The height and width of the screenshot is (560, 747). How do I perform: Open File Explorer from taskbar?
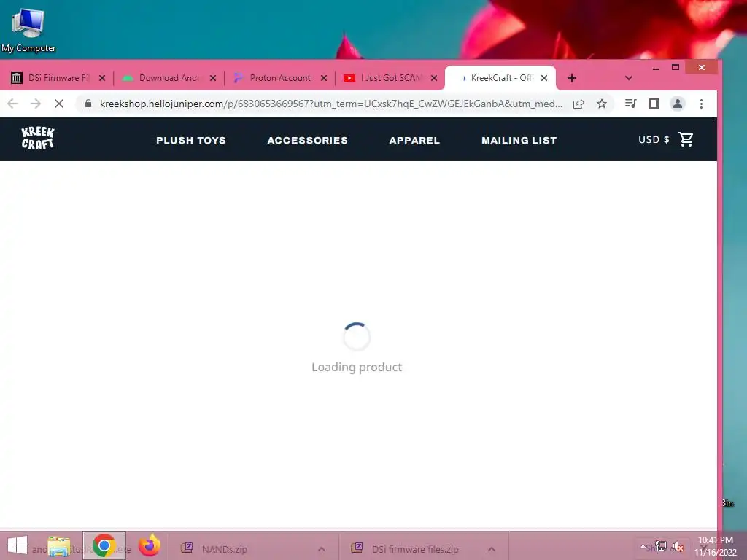59,546
